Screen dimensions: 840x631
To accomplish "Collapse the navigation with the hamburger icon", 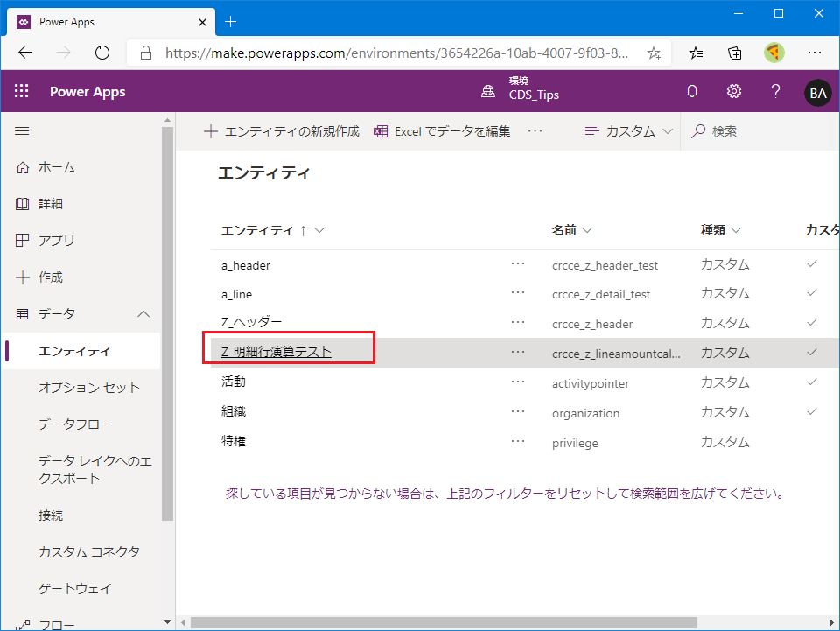I will pos(22,131).
